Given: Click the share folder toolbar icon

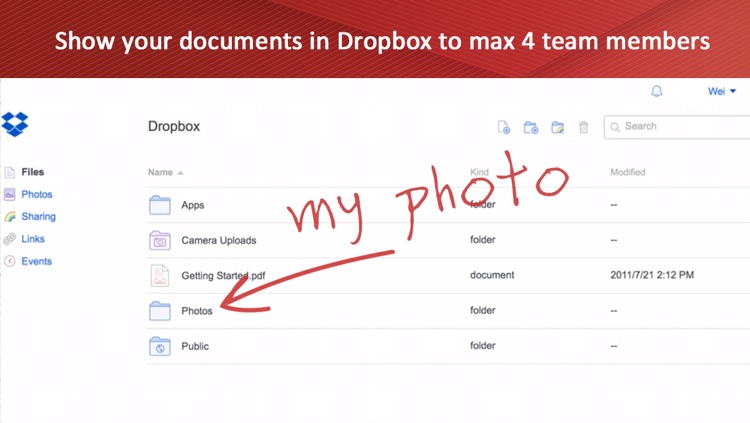Looking at the screenshot, I should (557, 127).
